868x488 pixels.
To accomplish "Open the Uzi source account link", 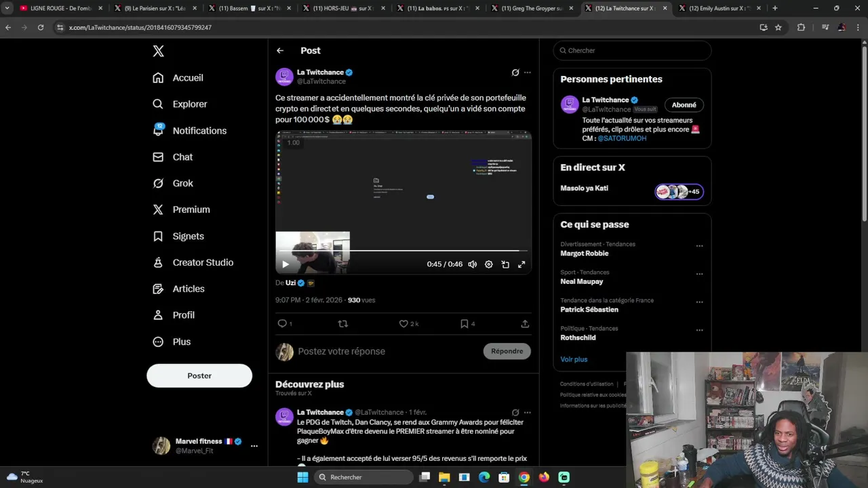I will click(x=290, y=283).
